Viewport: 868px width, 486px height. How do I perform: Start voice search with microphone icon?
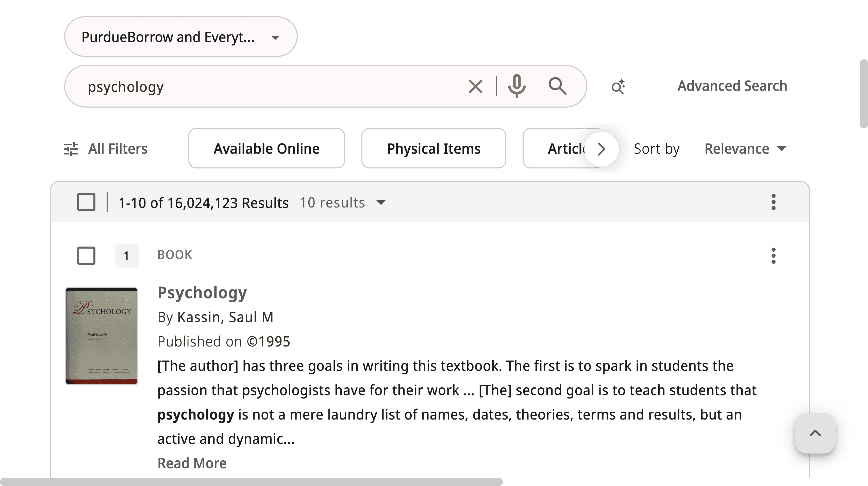pos(516,86)
